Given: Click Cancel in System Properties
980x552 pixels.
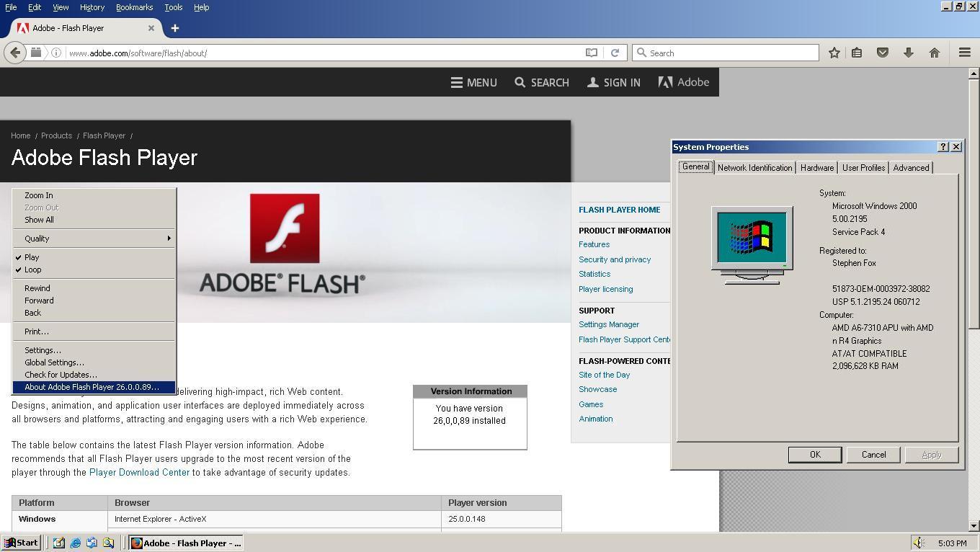Looking at the screenshot, I should point(873,455).
